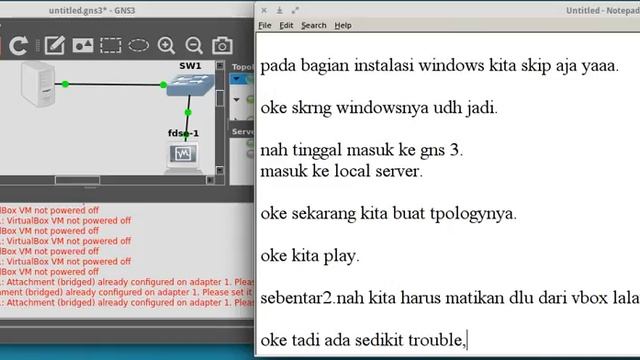Screen dimensions: 640x360
Task: Click the text 'oke kita play.'
Action: click(310, 256)
